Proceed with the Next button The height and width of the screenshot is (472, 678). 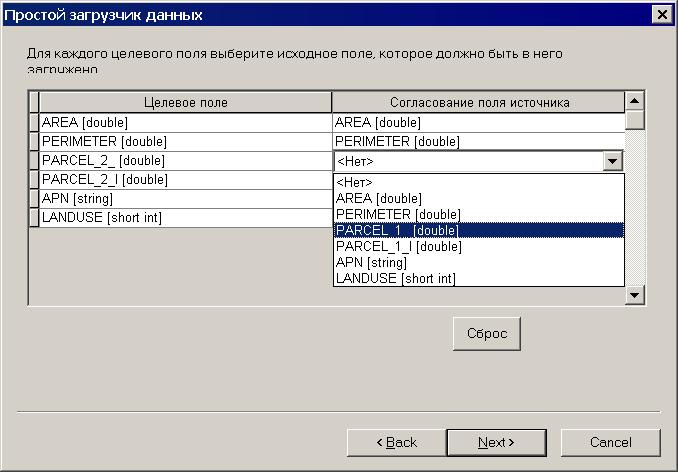tap(496, 443)
